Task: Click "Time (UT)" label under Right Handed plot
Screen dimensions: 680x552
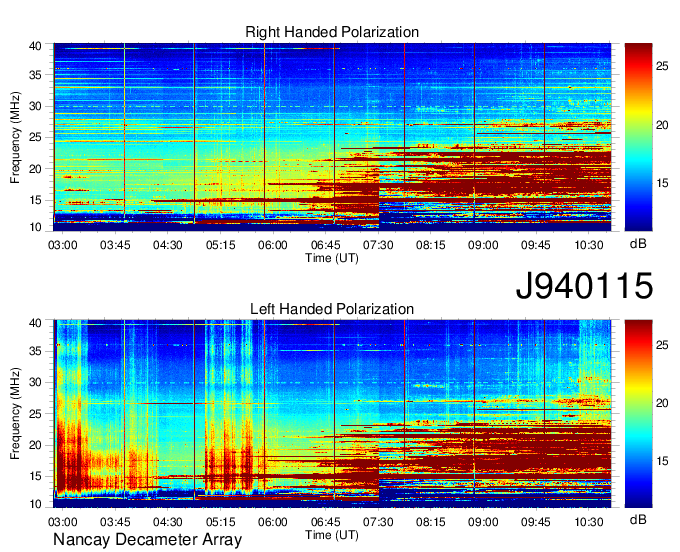Action: (332, 258)
